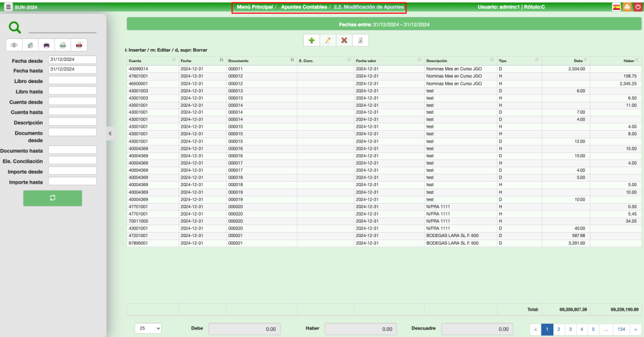Sort table by Cuenta column header
The width and height of the screenshot is (644, 337).
152,60
